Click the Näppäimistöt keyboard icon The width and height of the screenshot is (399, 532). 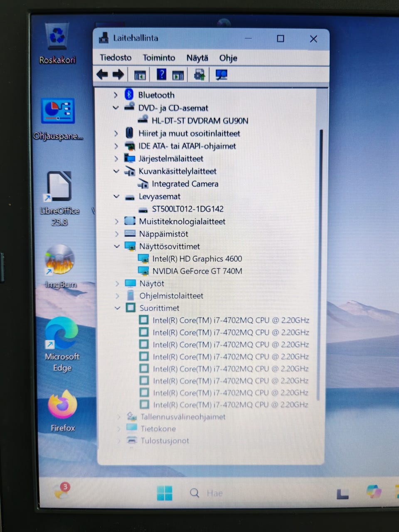(x=130, y=234)
